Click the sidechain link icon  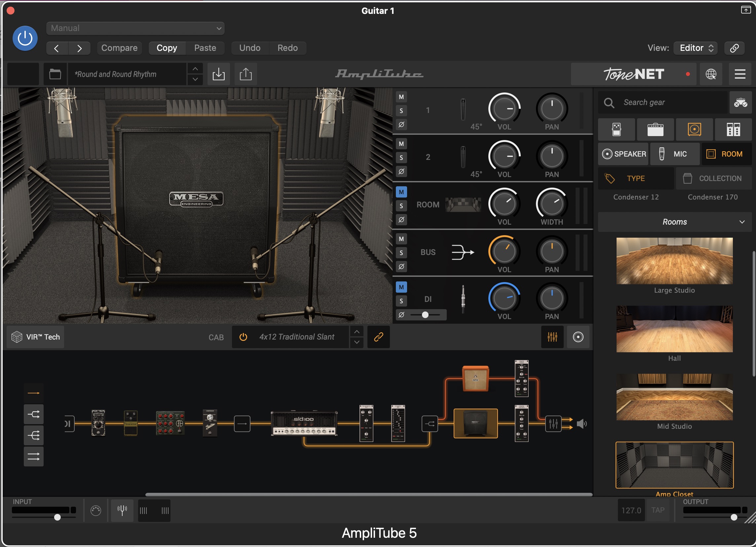pos(734,48)
